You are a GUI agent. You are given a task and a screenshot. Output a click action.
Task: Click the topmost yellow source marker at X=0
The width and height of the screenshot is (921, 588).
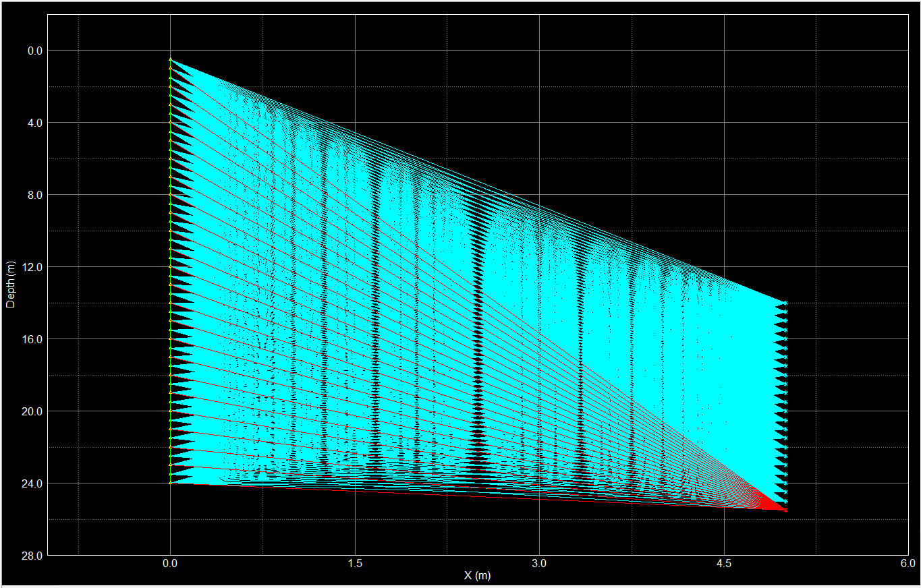tap(170, 60)
